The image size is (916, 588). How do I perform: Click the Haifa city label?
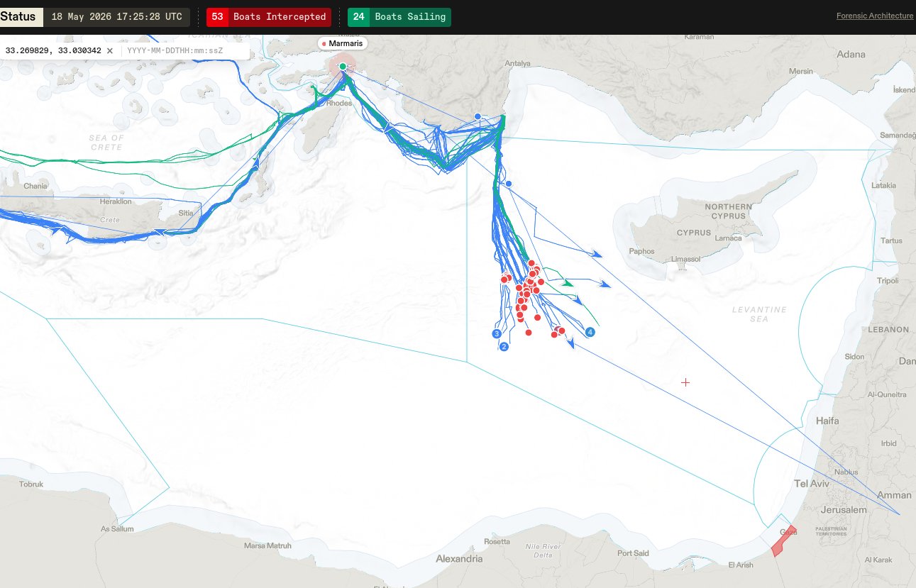tap(827, 421)
